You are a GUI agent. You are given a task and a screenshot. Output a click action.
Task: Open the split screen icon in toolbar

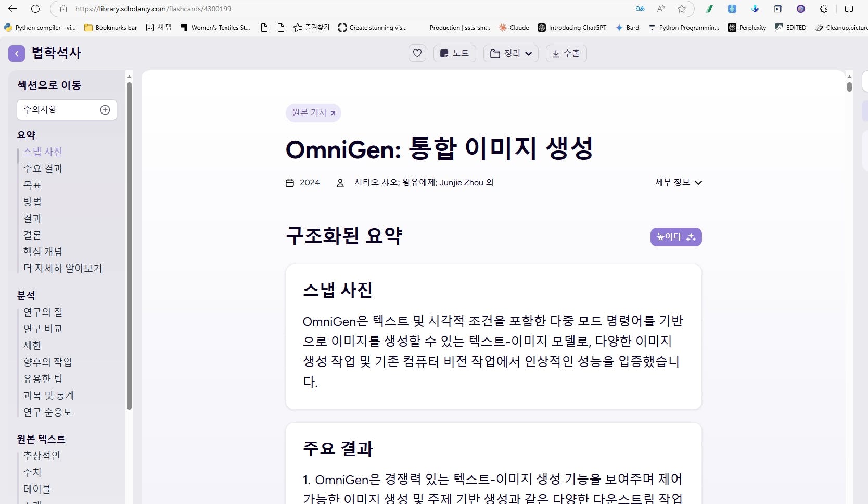click(x=849, y=9)
